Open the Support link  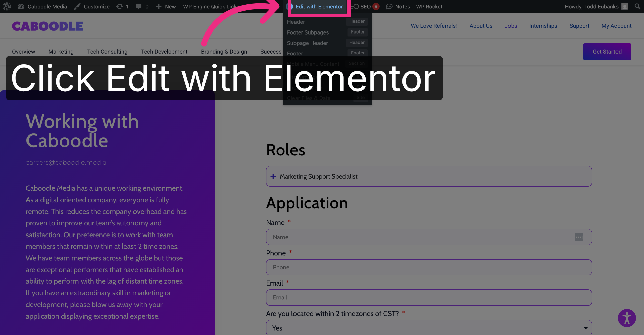point(579,26)
